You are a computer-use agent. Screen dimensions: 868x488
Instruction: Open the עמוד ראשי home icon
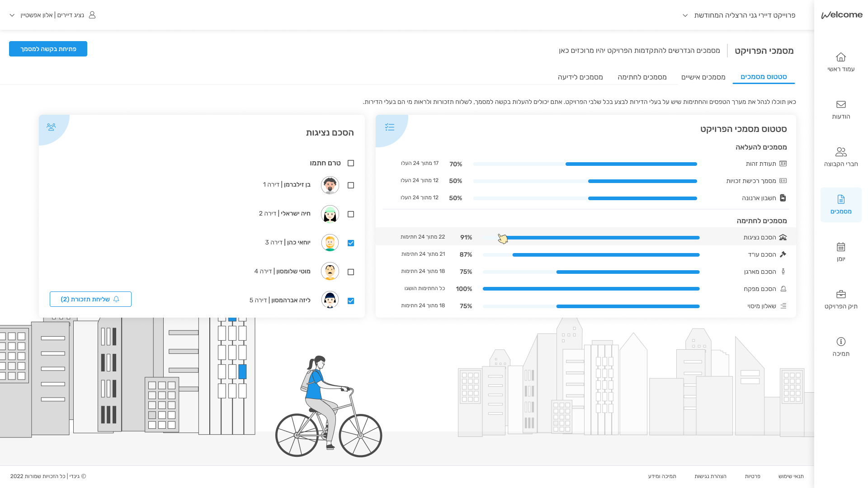841,57
